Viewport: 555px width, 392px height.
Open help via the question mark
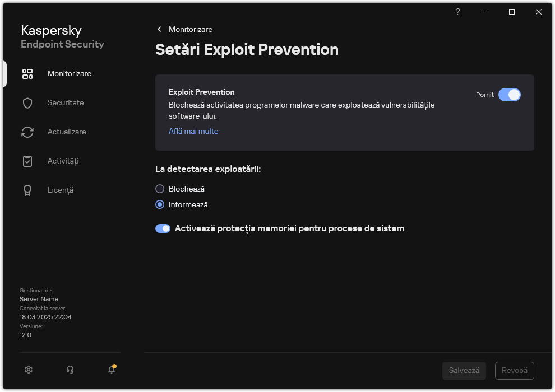[x=457, y=12]
